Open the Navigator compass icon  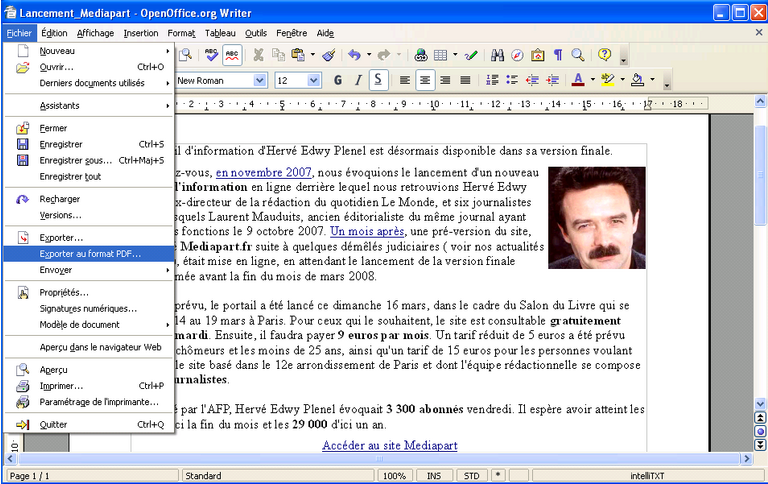517,55
